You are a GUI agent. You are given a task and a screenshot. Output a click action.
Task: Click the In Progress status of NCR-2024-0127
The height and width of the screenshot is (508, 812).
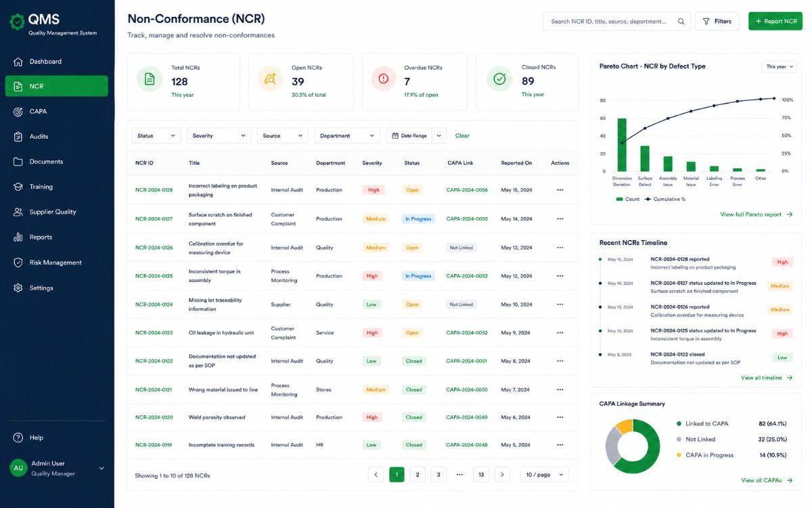pyautogui.click(x=418, y=219)
